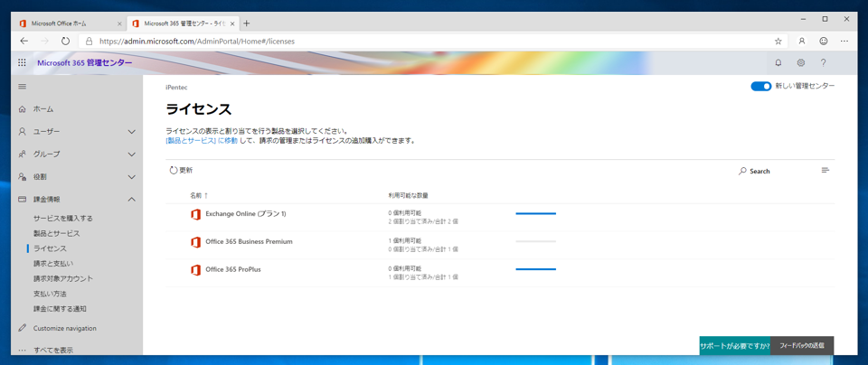Expand the ユーザー navigation section
Image resolution: width=868 pixels, height=365 pixels.
132,132
